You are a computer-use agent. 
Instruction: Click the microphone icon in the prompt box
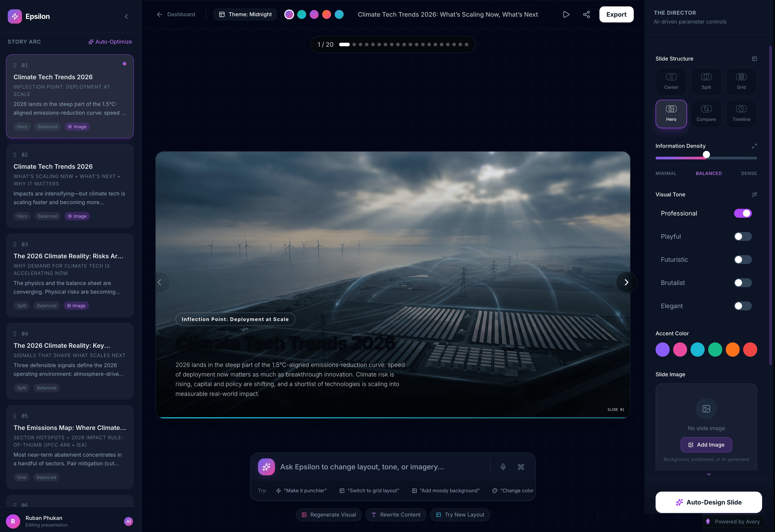click(503, 467)
